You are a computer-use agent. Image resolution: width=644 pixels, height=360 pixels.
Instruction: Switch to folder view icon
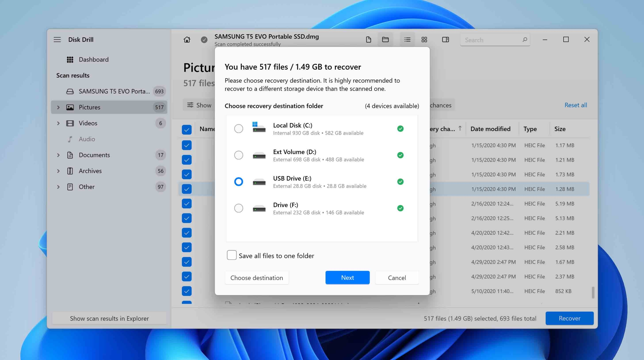click(x=385, y=39)
